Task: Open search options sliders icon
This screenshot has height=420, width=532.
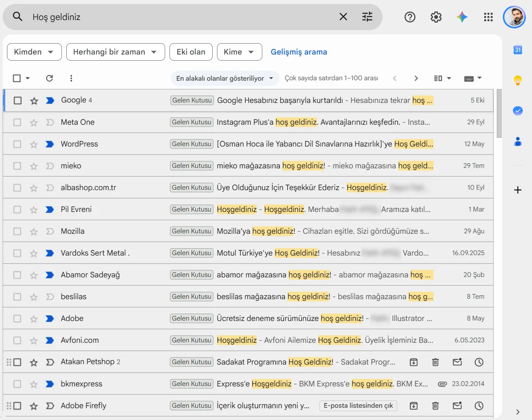Action: click(367, 17)
